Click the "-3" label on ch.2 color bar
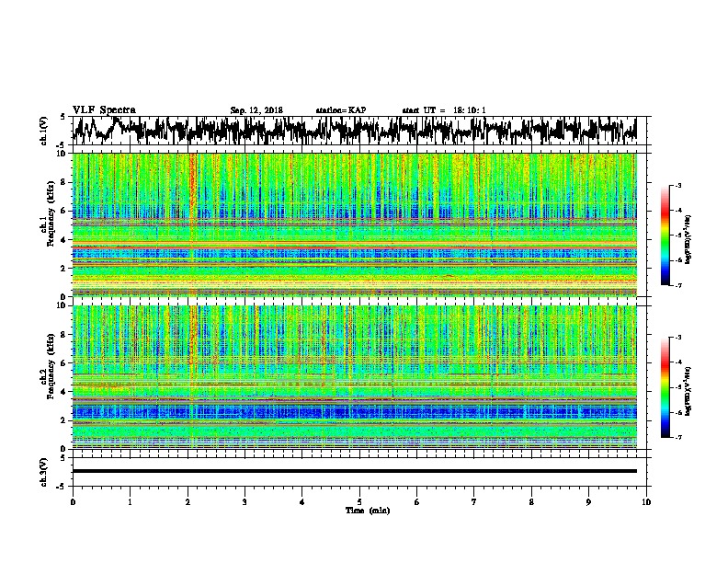This screenshot has width=728, height=563. [x=677, y=338]
